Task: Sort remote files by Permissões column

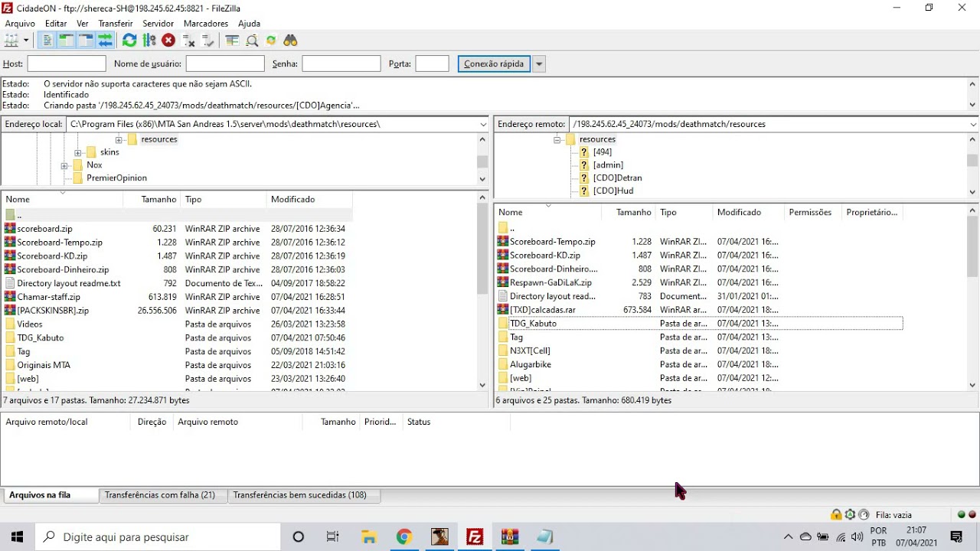Action: pyautogui.click(x=812, y=213)
